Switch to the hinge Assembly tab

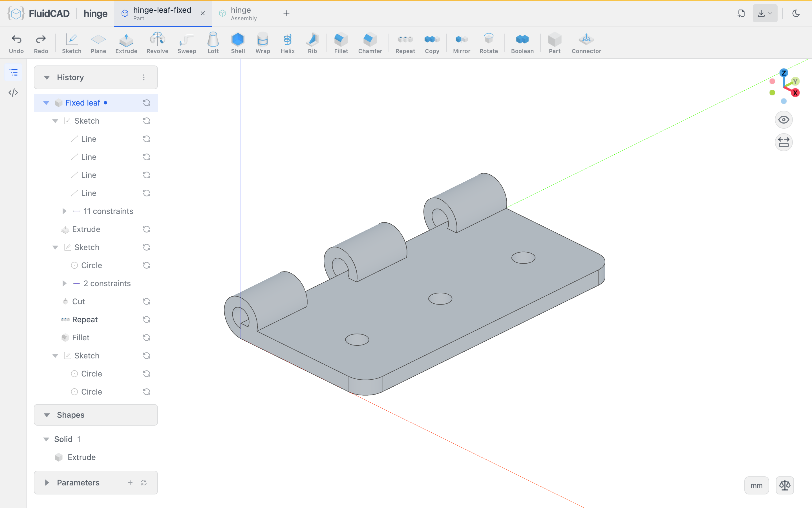click(243, 14)
